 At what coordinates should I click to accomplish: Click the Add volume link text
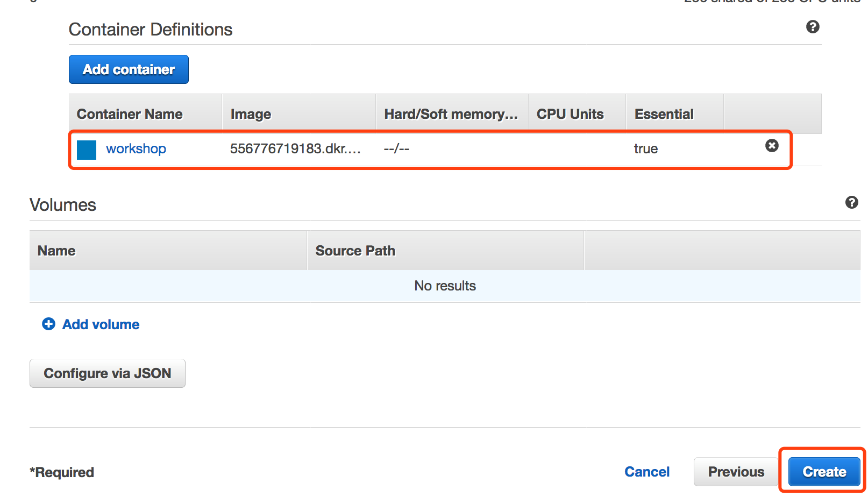click(x=101, y=324)
